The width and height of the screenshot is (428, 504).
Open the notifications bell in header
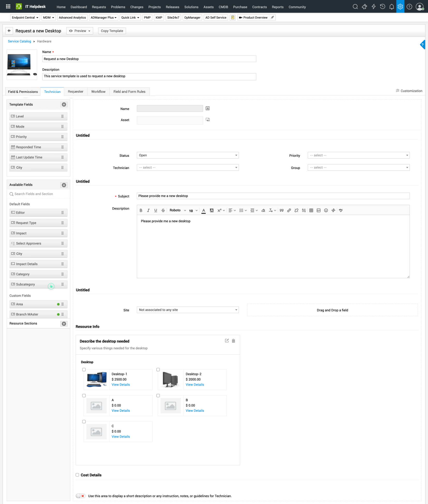tap(392, 7)
